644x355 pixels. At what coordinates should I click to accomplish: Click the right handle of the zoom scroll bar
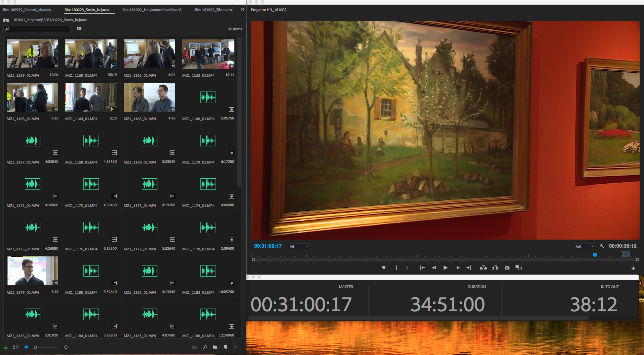pos(637,259)
